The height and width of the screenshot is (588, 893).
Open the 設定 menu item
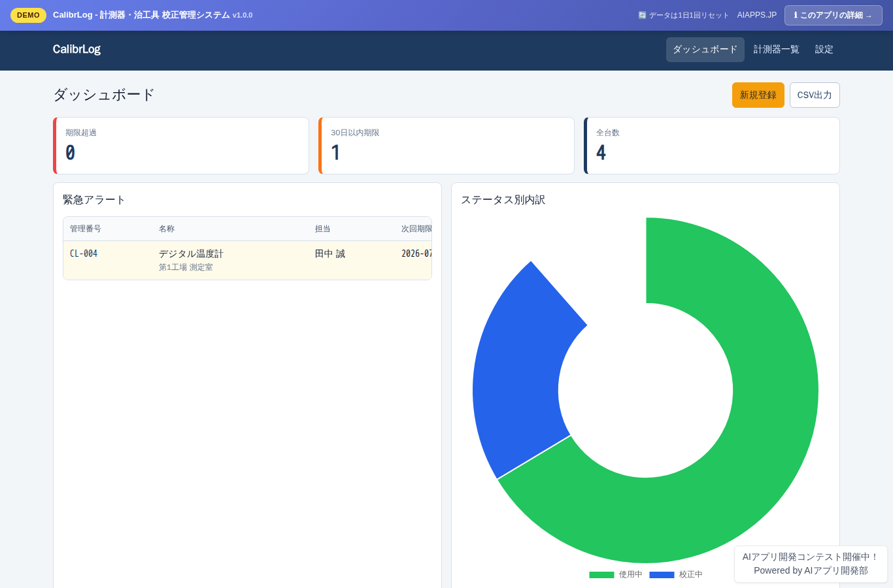824,50
